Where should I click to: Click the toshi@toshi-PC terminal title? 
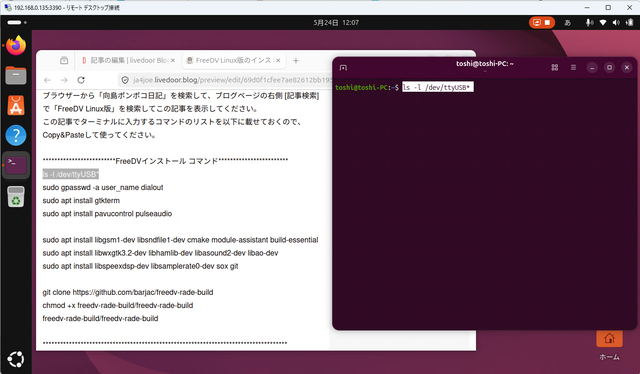[x=485, y=64]
